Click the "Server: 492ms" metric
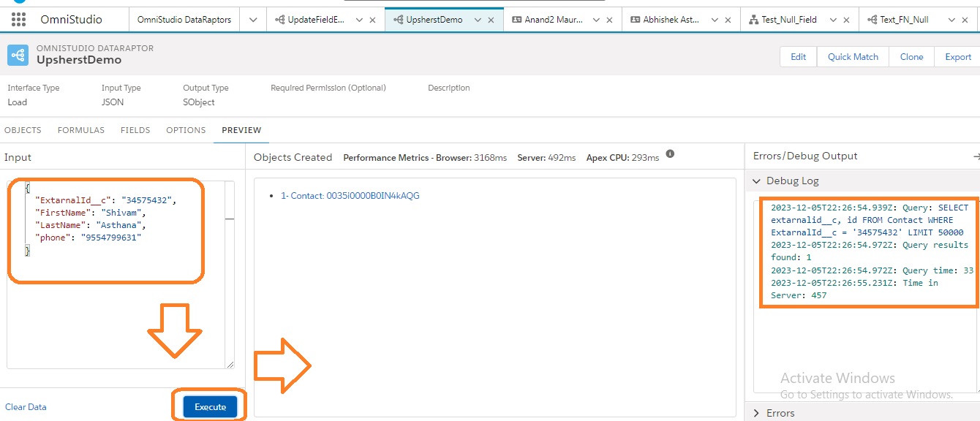Image resolution: width=980 pixels, height=421 pixels. [x=546, y=157]
